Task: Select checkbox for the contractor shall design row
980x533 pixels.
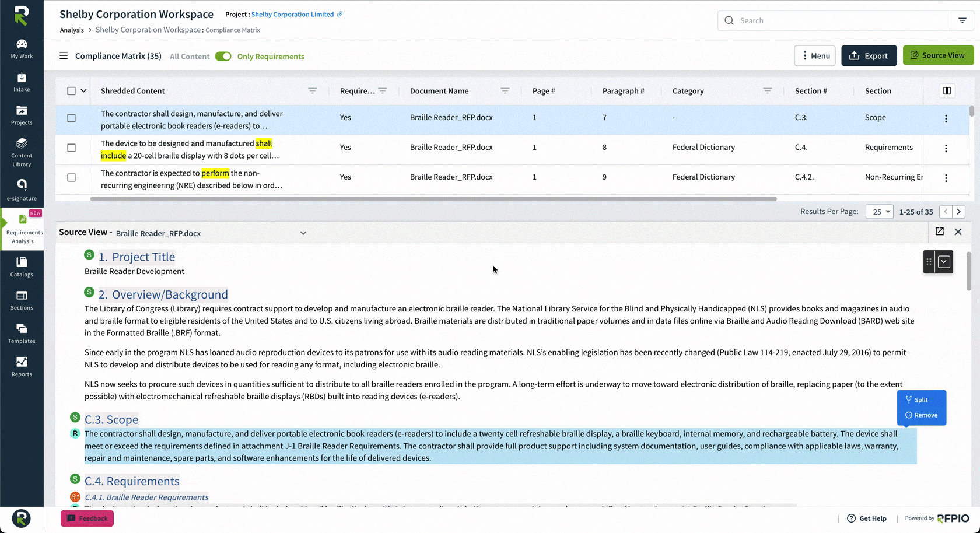Action: click(x=71, y=118)
